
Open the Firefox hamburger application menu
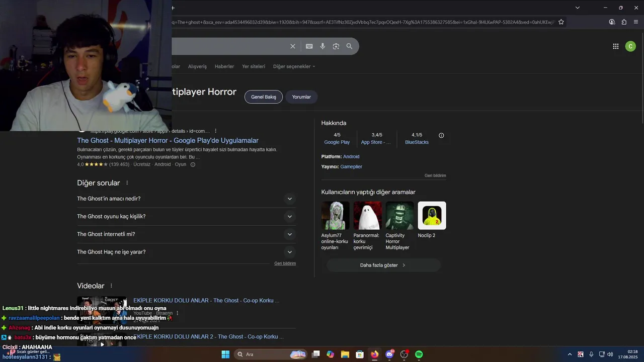[x=636, y=22]
